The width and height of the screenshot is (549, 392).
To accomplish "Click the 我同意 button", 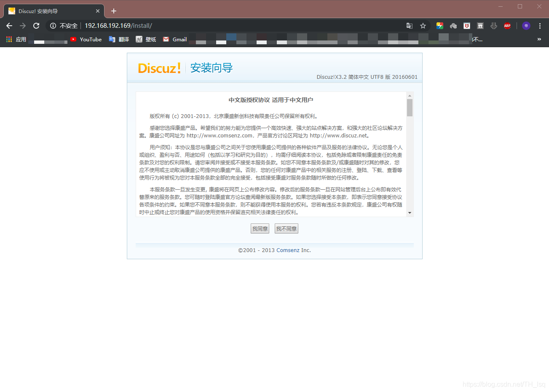I will [260, 228].
